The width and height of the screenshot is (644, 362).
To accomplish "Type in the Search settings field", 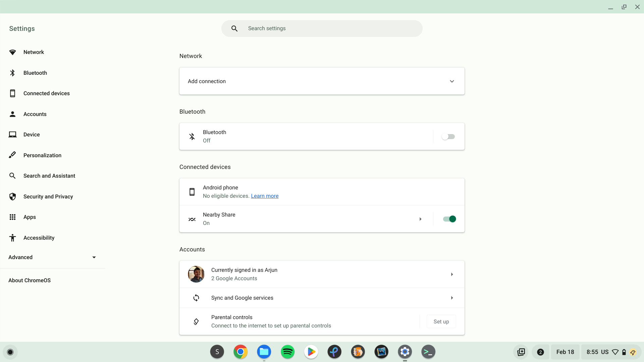I will pos(332,28).
